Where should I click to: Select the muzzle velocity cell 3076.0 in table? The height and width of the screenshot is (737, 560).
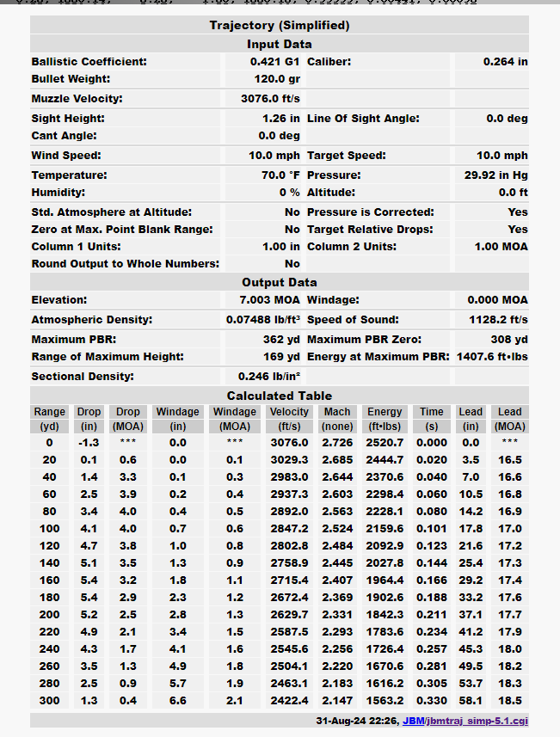tap(289, 443)
